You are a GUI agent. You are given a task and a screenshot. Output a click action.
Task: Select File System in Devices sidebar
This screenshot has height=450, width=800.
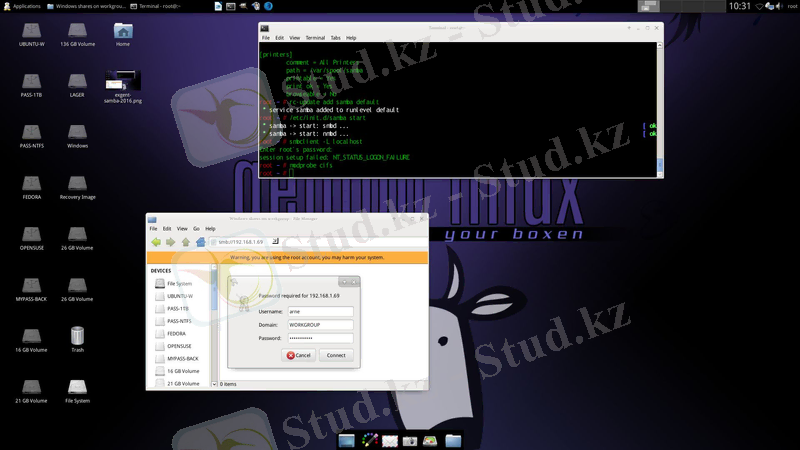point(180,283)
